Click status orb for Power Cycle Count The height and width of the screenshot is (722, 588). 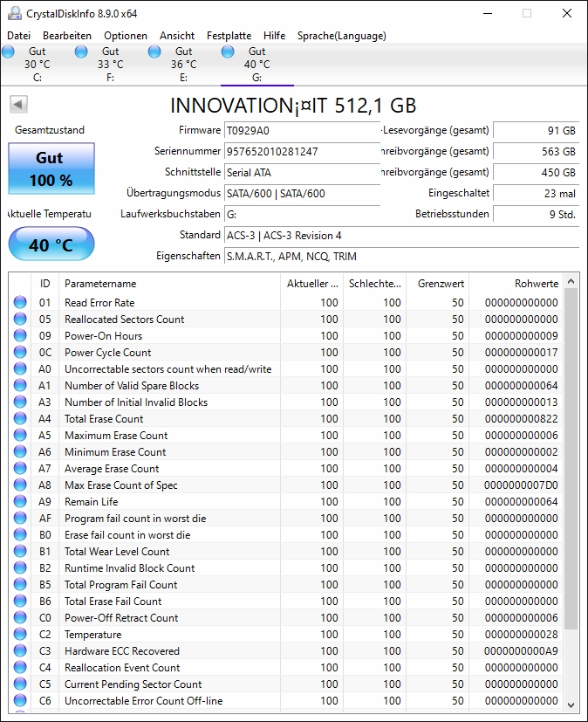coord(20,352)
